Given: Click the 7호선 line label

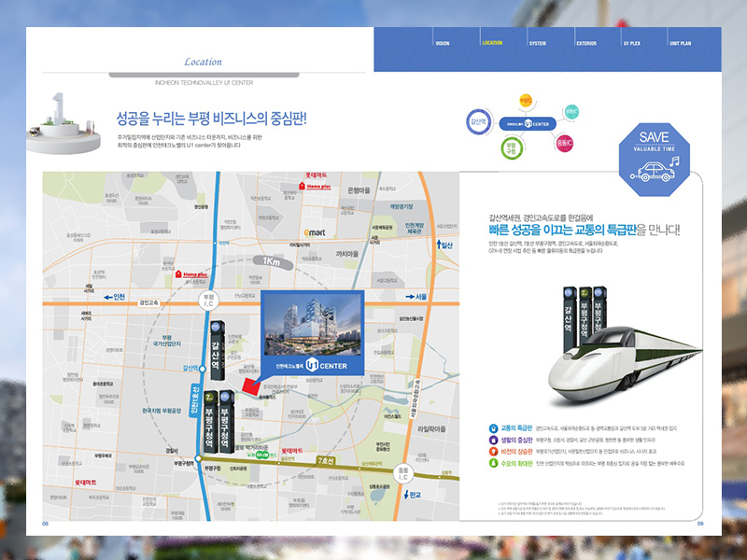Looking at the screenshot, I should tap(326, 460).
